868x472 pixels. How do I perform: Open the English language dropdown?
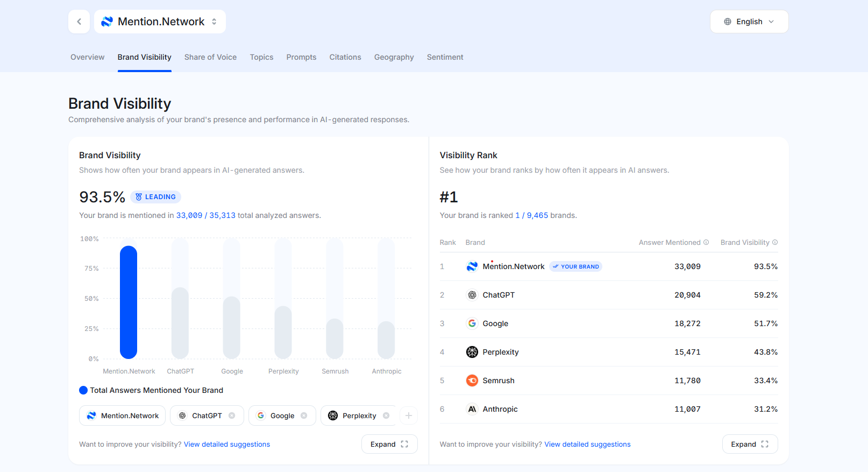click(749, 22)
